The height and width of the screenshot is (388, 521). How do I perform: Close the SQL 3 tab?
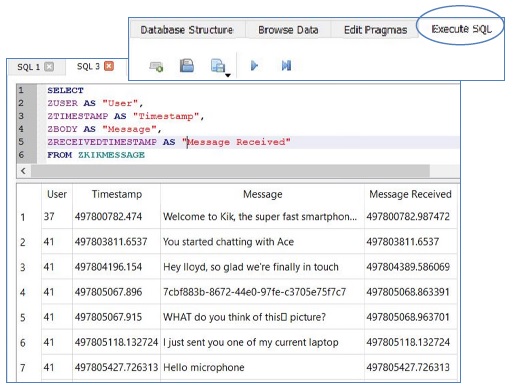point(109,66)
